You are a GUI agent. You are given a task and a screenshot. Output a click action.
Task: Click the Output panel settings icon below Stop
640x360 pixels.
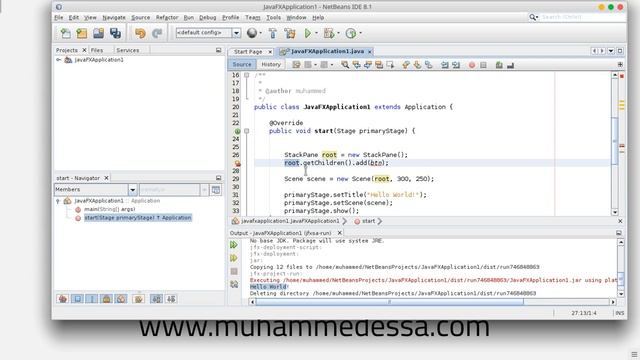pyautogui.click(x=234, y=284)
